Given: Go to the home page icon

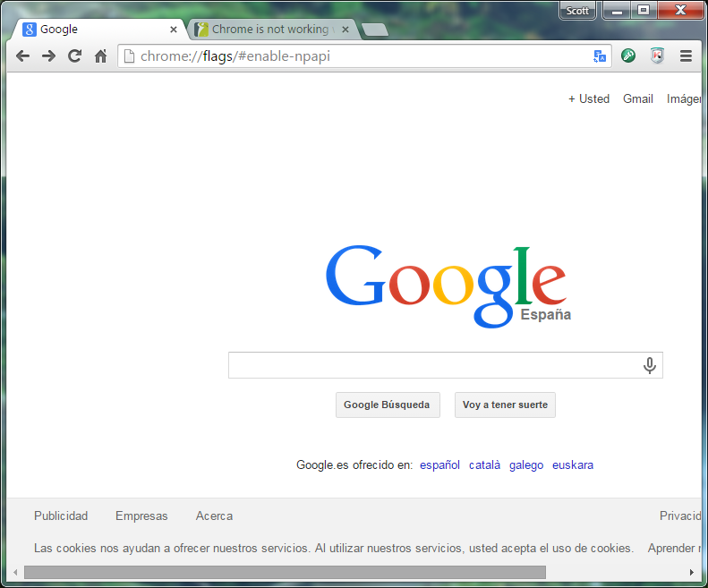Looking at the screenshot, I should click(x=101, y=55).
